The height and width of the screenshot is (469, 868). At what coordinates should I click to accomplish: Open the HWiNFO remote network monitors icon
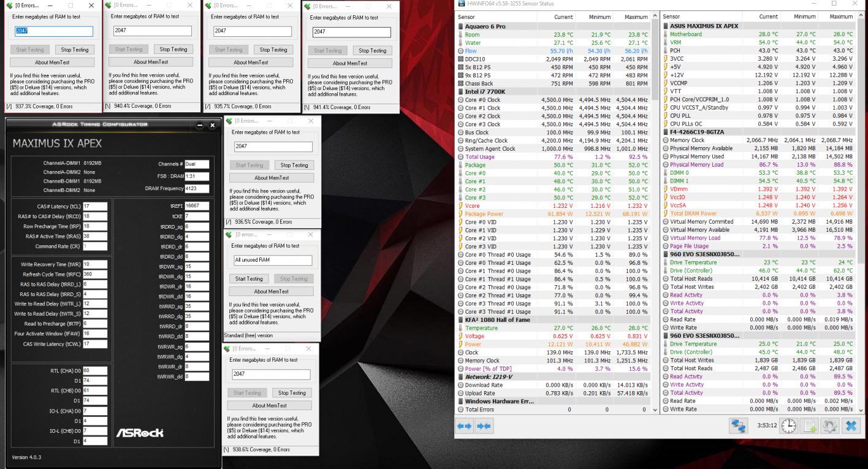click(x=739, y=425)
